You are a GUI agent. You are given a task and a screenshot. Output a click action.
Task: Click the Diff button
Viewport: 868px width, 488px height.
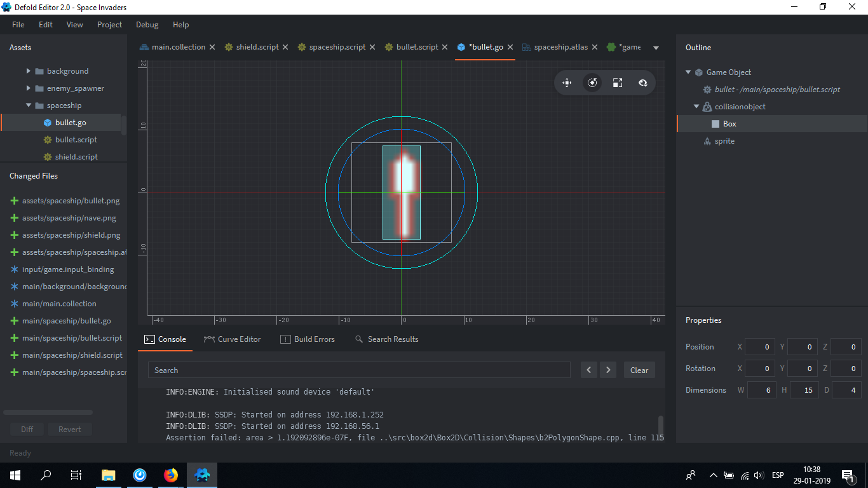[x=27, y=430]
